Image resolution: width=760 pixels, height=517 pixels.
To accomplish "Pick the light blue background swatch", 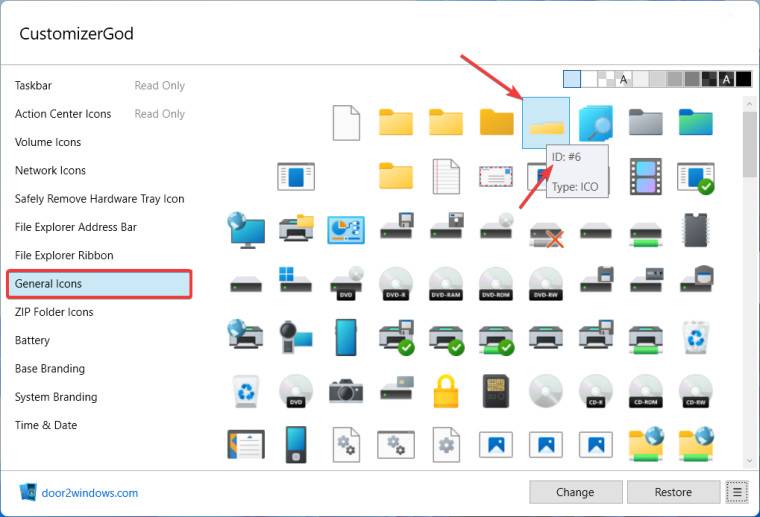I will click(x=572, y=79).
